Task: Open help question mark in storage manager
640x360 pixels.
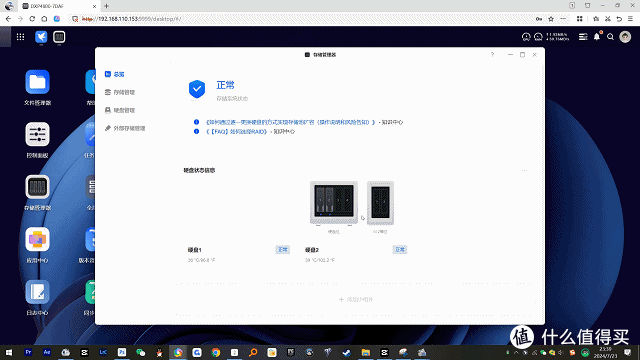Action: 492,55
